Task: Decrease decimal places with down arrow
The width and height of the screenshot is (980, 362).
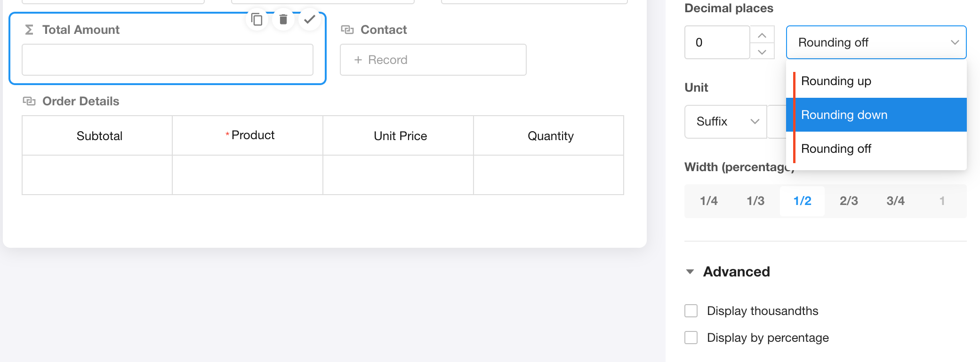Action: [x=762, y=51]
